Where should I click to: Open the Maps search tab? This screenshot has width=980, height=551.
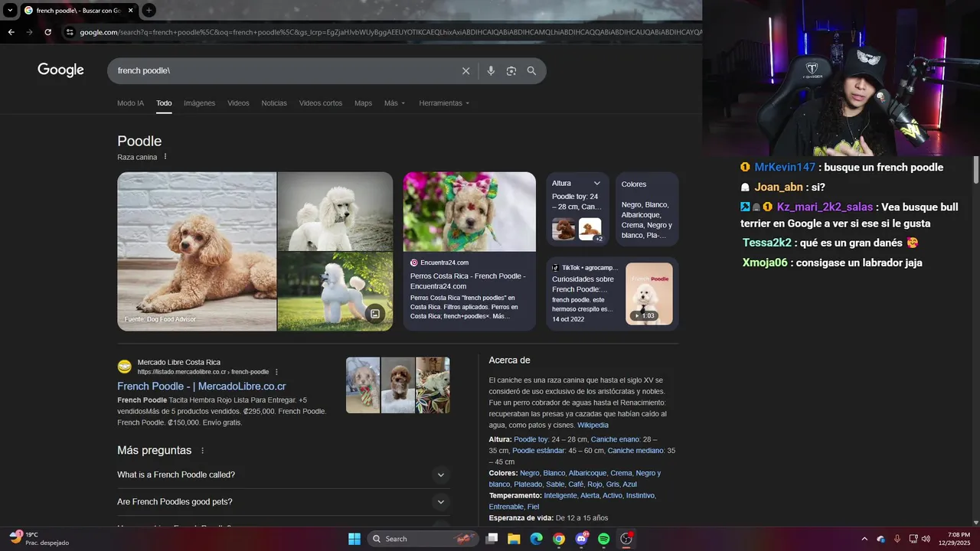[363, 103]
